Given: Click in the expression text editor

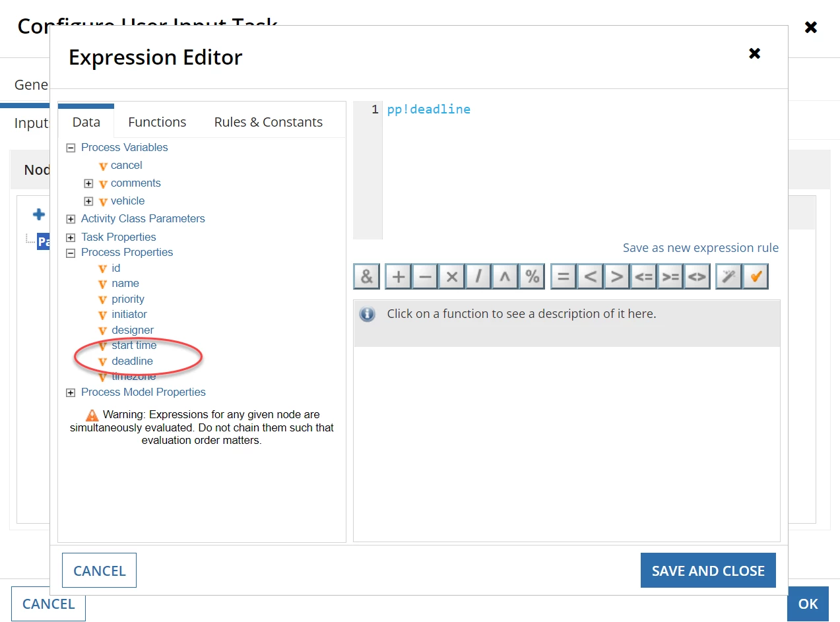Looking at the screenshot, I should tap(581, 170).
